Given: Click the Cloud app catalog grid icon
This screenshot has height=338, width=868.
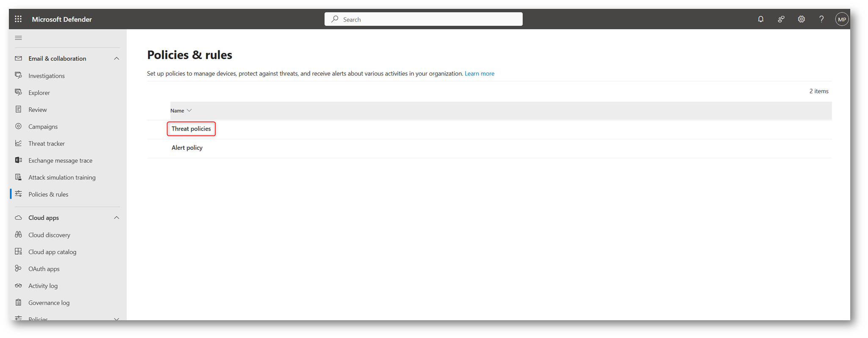Looking at the screenshot, I should (x=18, y=251).
